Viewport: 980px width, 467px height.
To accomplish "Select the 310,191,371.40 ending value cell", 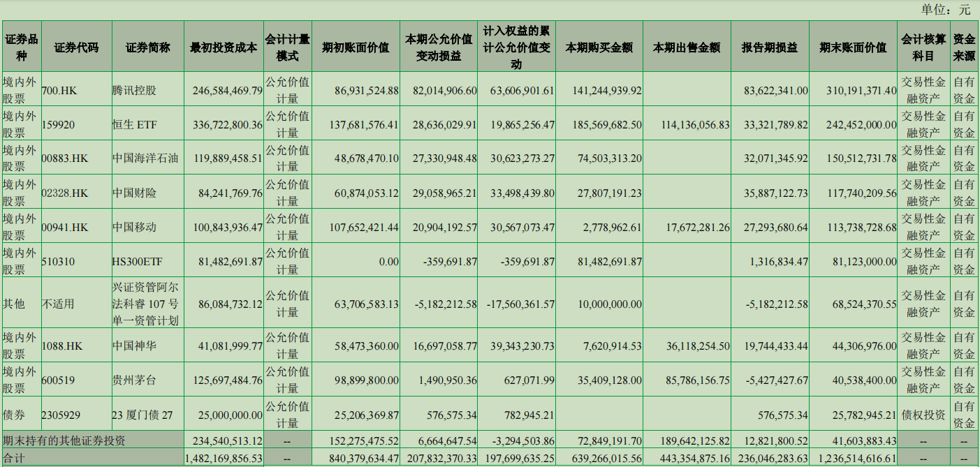I will click(x=853, y=89).
